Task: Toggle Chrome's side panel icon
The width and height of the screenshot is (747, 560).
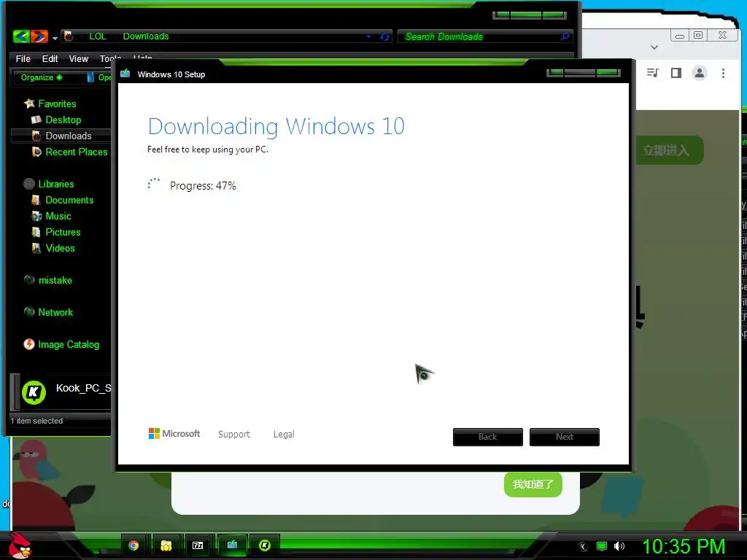Action: pyautogui.click(x=676, y=73)
